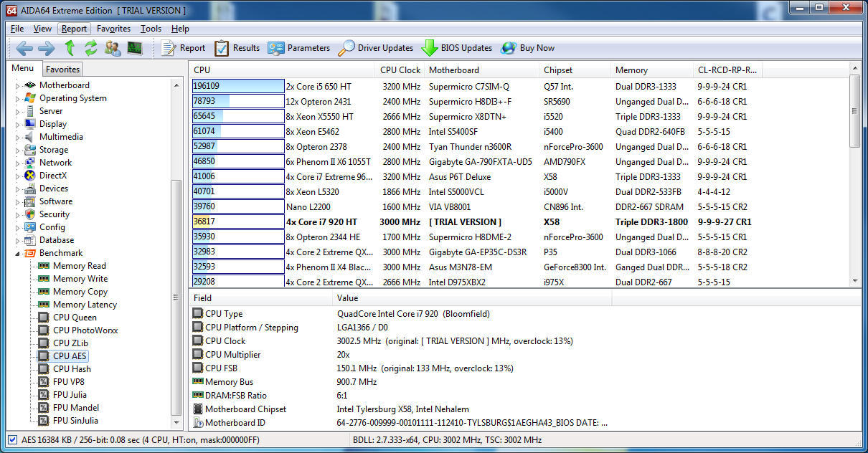Select the Motherboard ID field row
This screenshot has height=453, width=868.
(400, 423)
